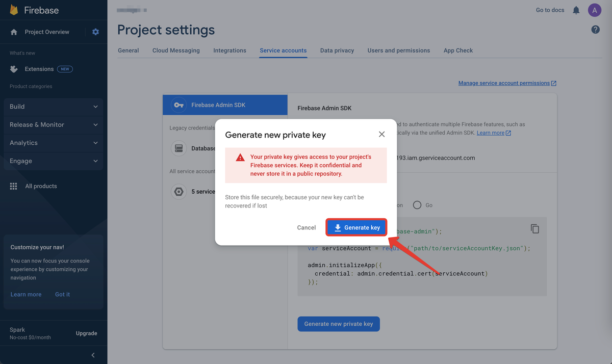Select the Go radio button

click(417, 205)
